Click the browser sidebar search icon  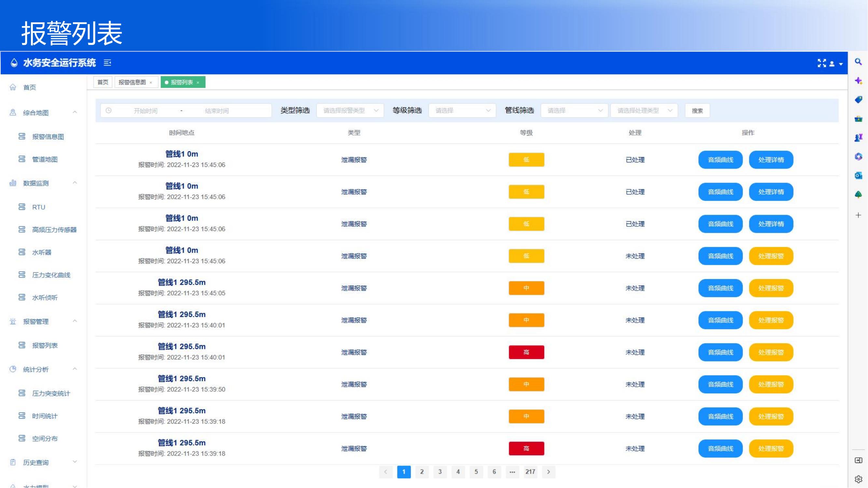[858, 62]
